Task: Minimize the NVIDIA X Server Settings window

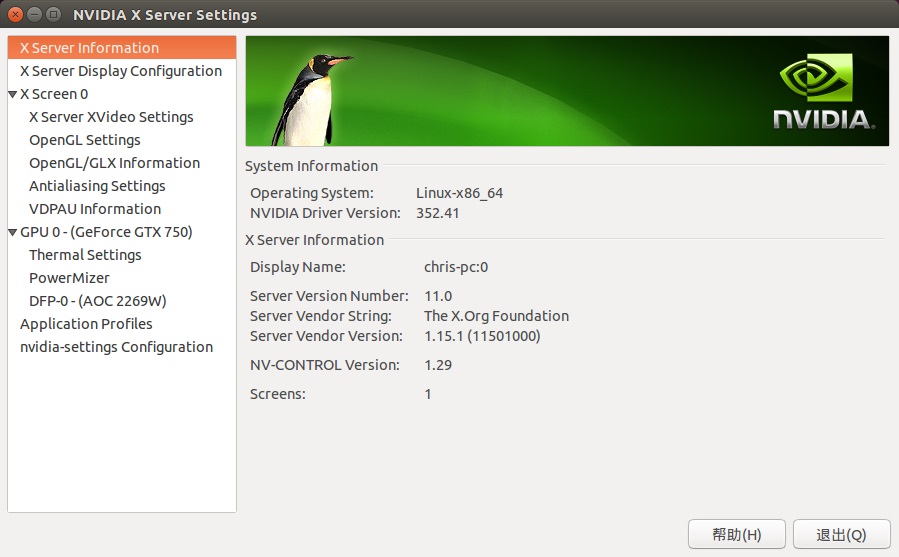Action: coord(34,14)
